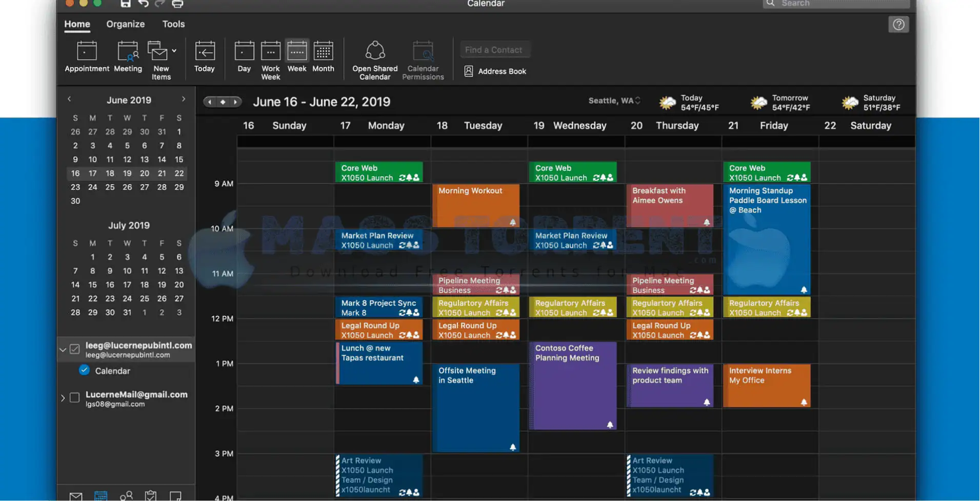
Task: Click Tomorrow's weather forecast
Action: pos(781,103)
